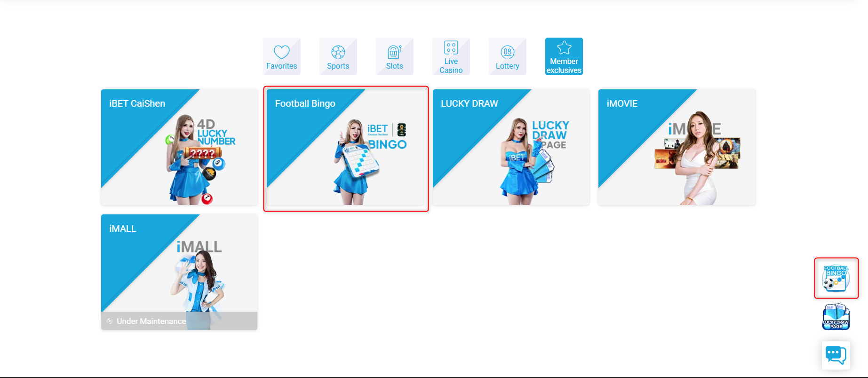Open the iMOVIE card
Screen dimensions: 868x378
pyautogui.click(x=677, y=147)
